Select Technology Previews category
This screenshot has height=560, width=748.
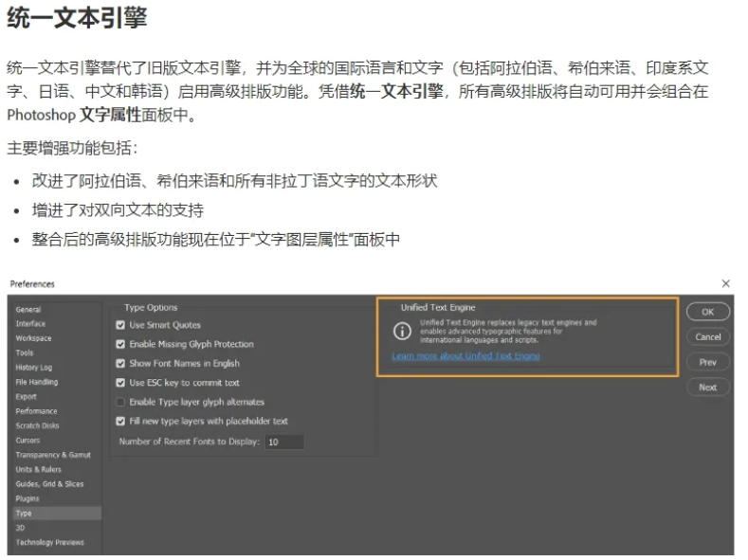[x=49, y=542]
